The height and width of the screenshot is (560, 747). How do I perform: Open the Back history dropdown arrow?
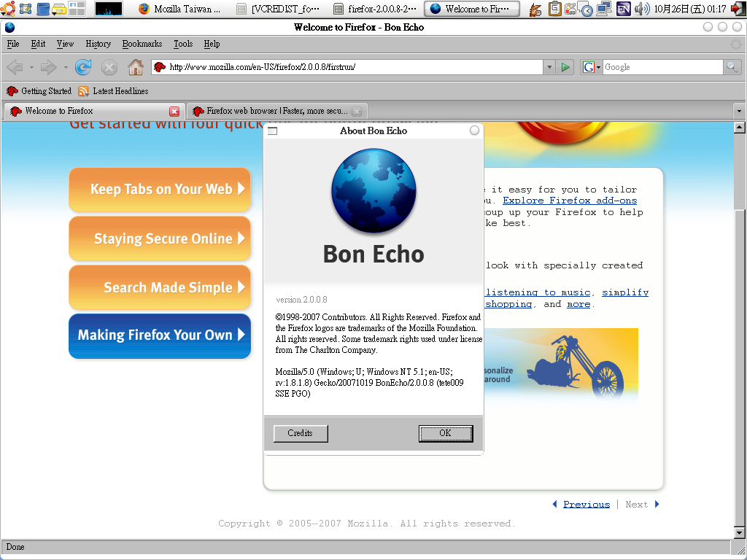31,67
